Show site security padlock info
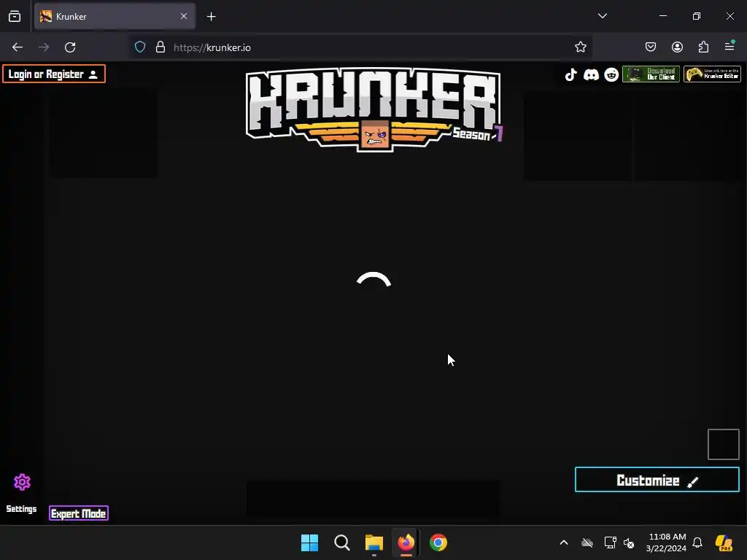The image size is (747, 560). pos(160,47)
